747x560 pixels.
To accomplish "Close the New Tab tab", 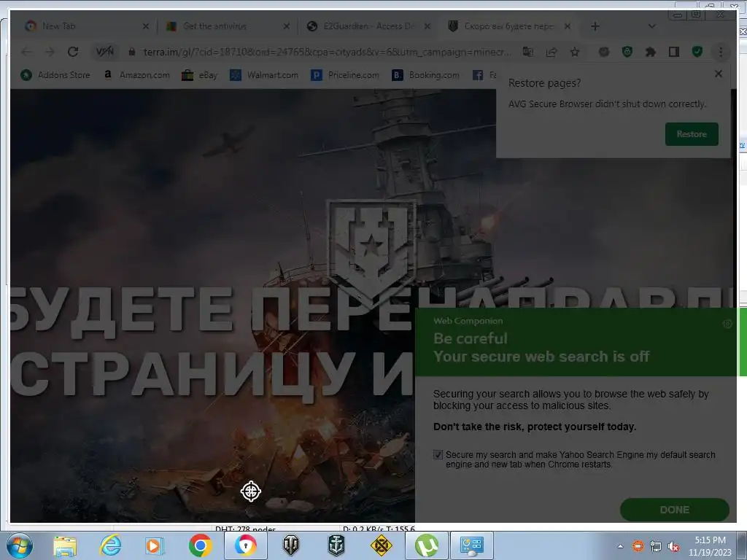I will (146, 27).
